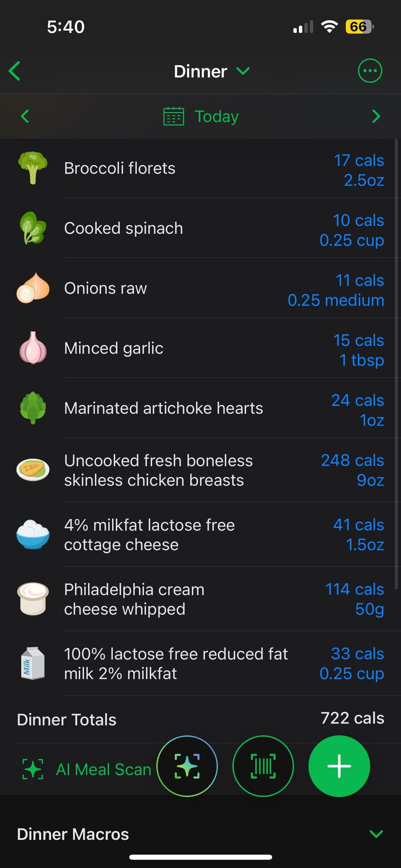Viewport: 401px width, 868px height.
Task: Open Philadelphia cream cheese whipped entry
Action: (x=134, y=599)
